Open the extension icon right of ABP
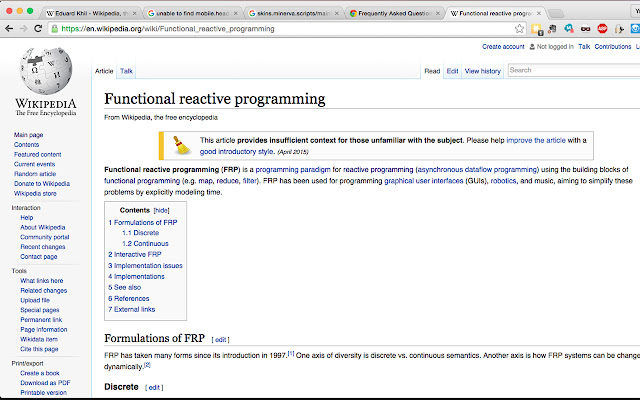640x400 pixels. pyautogui.click(x=619, y=29)
